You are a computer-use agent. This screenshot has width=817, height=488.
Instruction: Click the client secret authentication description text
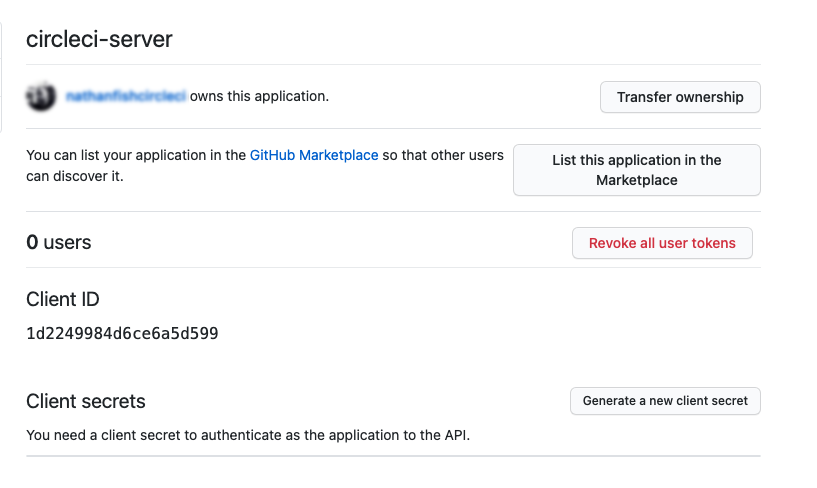click(248, 435)
